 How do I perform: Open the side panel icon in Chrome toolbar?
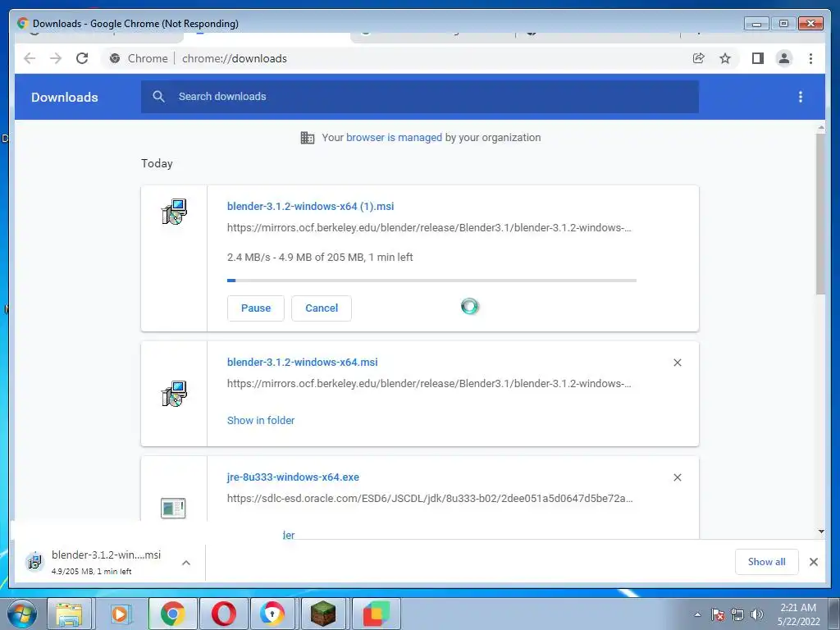click(x=757, y=58)
